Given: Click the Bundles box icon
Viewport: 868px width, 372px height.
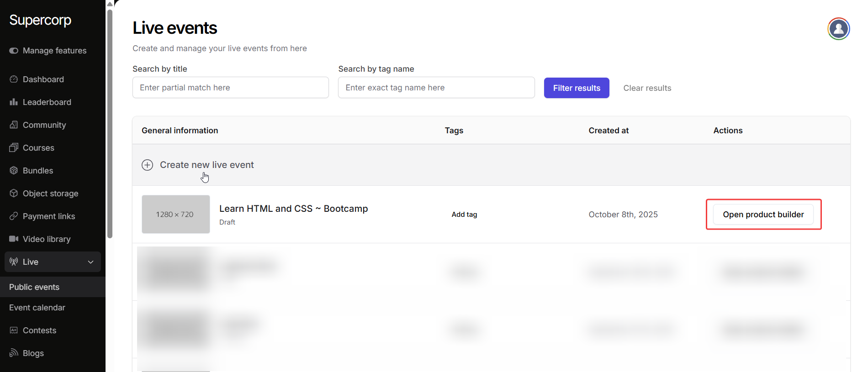Looking at the screenshot, I should (14, 171).
